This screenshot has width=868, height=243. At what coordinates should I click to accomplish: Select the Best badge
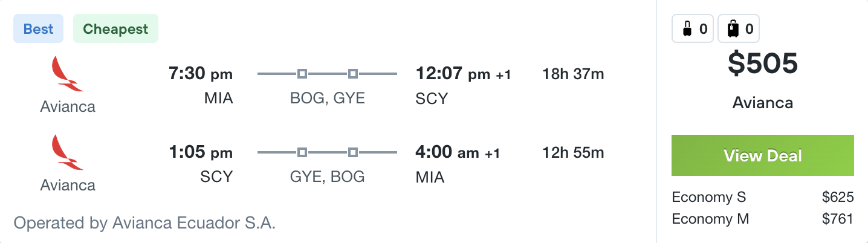tap(39, 29)
